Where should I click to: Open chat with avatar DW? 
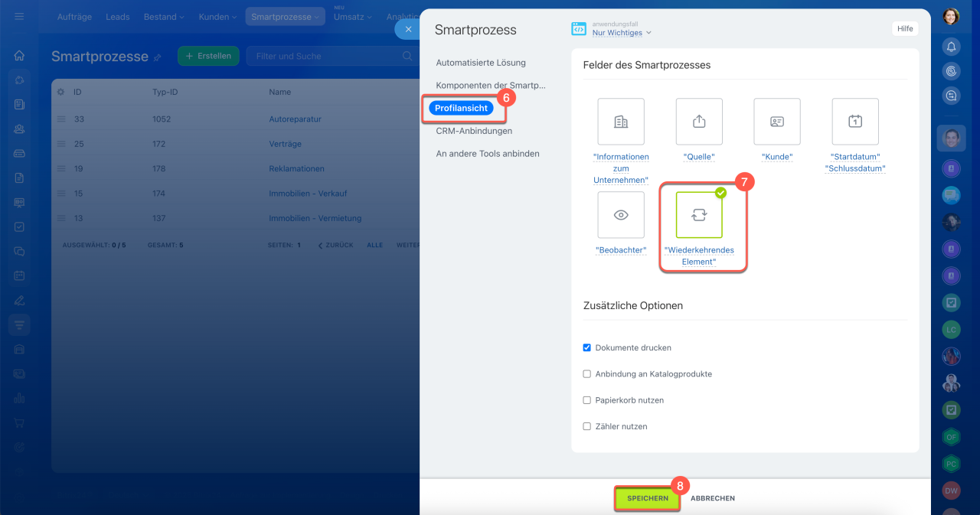[951, 491]
